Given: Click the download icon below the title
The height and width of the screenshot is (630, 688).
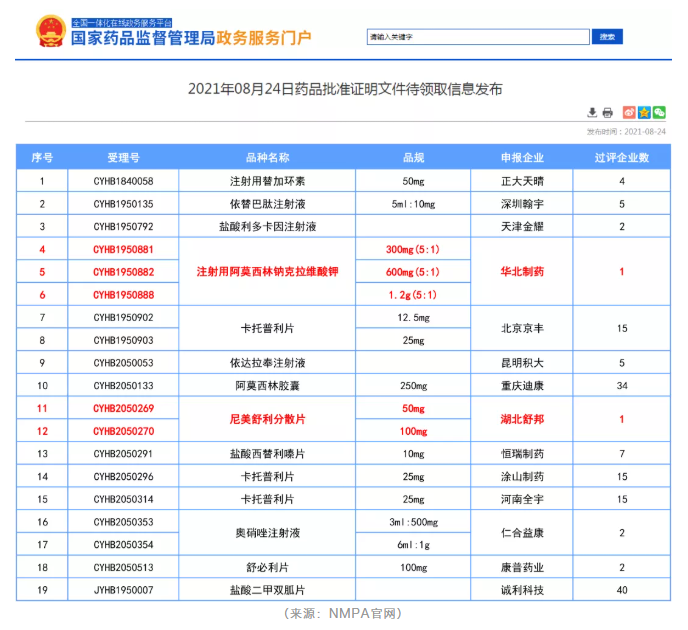Looking at the screenshot, I should click(592, 113).
